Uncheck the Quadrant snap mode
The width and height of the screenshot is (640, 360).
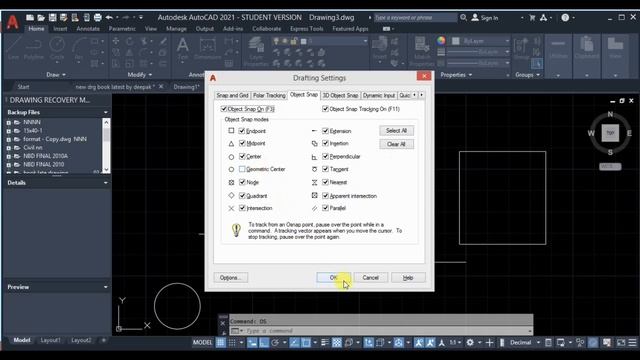(x=242, y=196)
